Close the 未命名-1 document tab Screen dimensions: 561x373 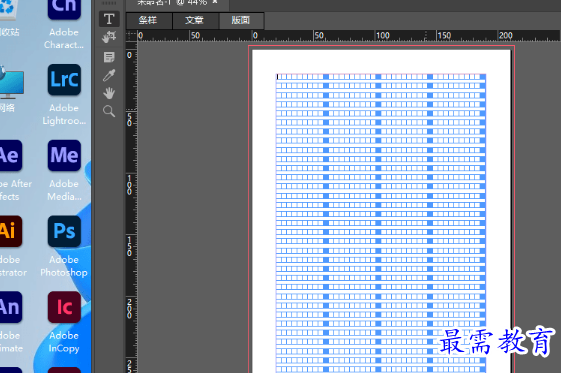tap(215, 2)
